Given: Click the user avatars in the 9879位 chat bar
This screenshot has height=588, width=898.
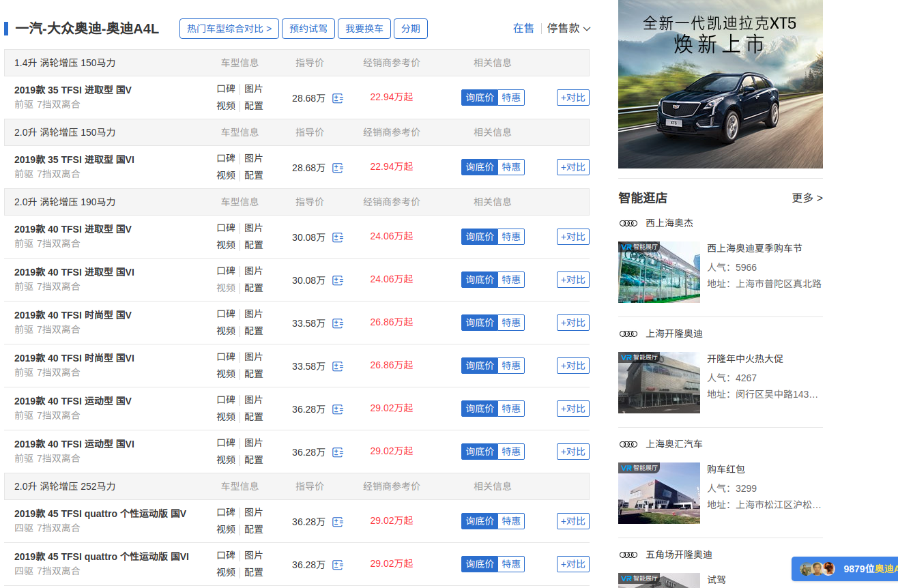Looking at the screenshot, I should 817,569.
